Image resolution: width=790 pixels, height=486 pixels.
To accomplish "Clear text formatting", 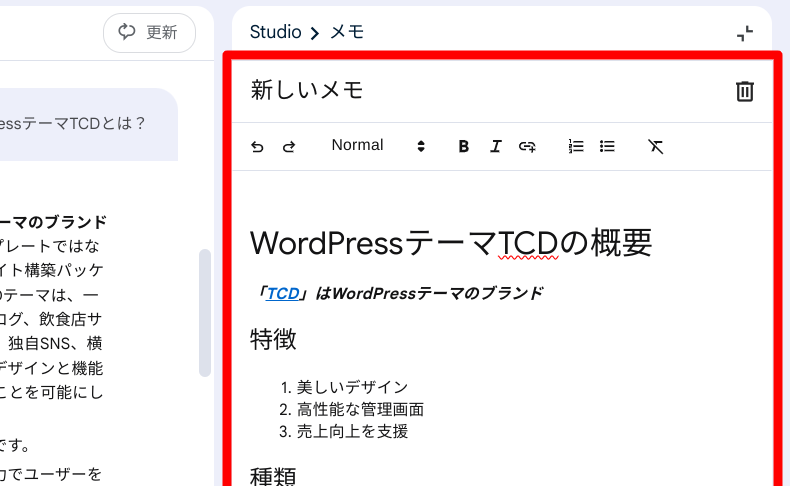I will tap(655, 147).
